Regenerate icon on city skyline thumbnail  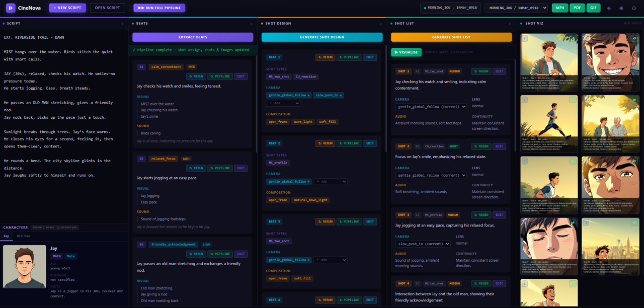(x=634, y=222)
